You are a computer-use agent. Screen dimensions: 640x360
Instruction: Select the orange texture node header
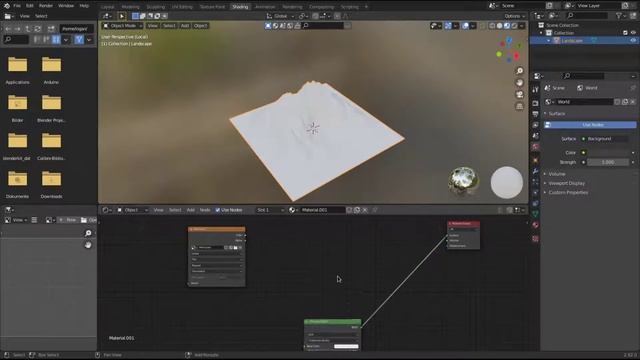[216, 229]
